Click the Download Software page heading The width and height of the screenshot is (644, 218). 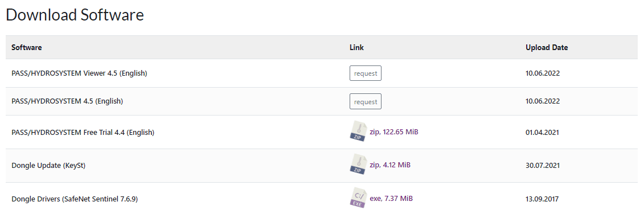(x=75, y=15)
